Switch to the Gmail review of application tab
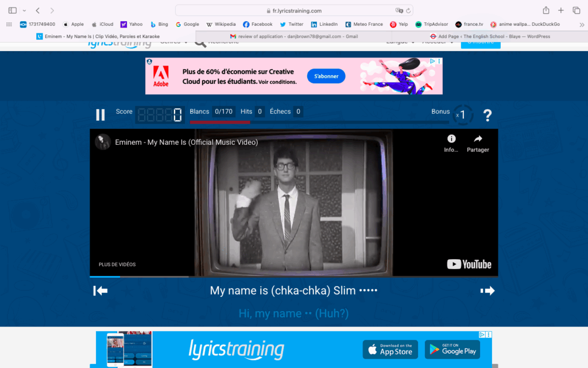This screenshot has width=588, height=368. 294,36
